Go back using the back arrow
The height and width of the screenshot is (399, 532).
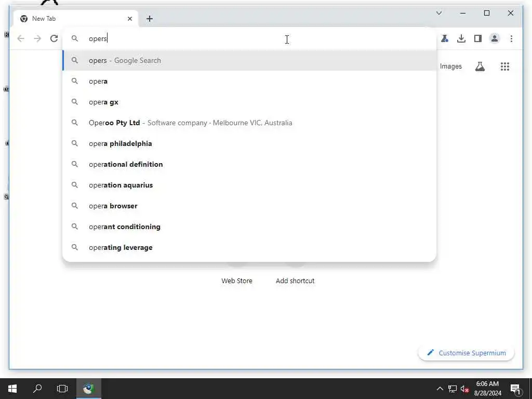21,38
